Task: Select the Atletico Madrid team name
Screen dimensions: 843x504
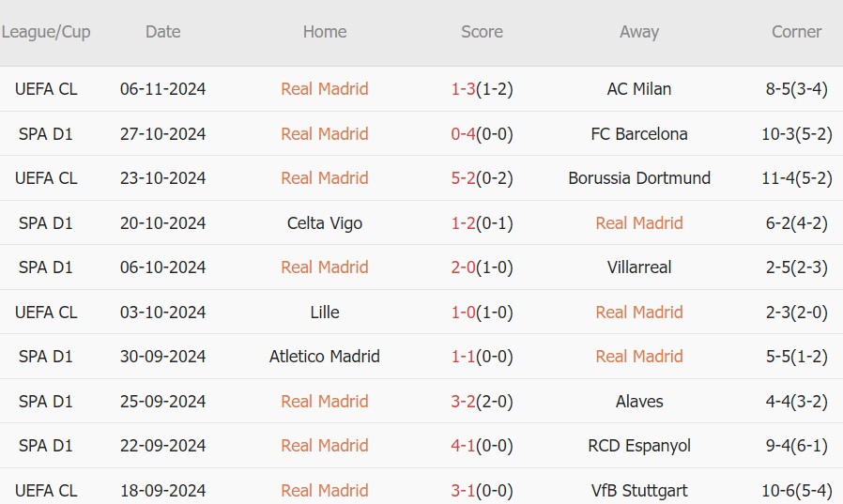Action: click(x=325, y=357)
